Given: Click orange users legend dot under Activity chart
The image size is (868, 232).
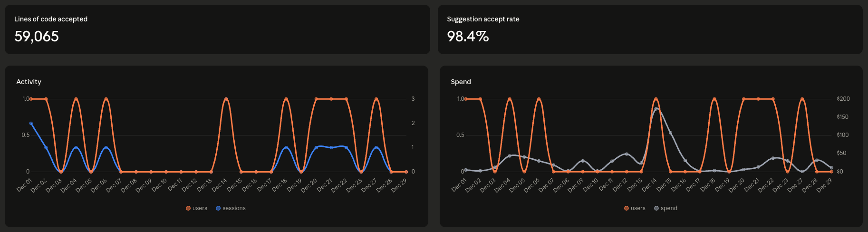Looking at the screenshot, I should [188, 208].
